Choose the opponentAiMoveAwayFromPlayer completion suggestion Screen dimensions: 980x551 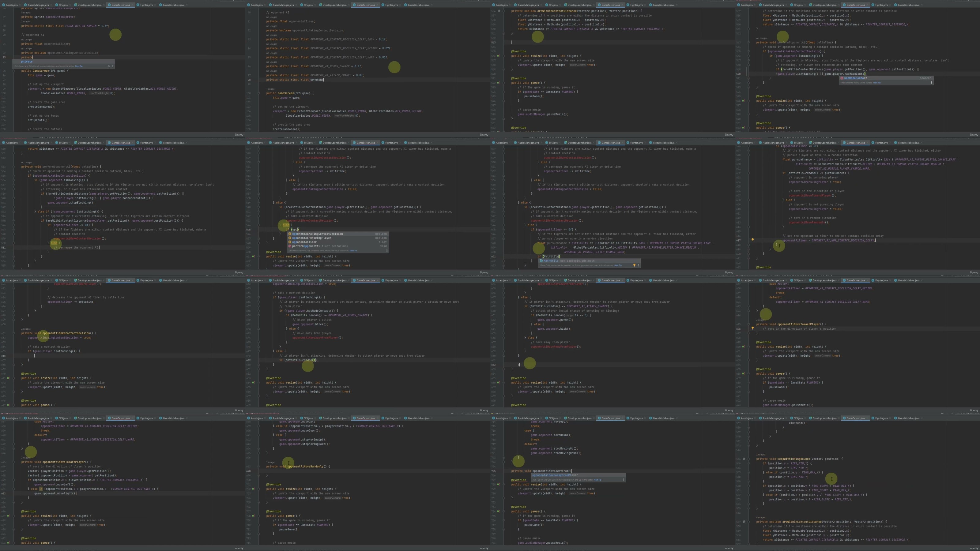[x=578, y=475]
